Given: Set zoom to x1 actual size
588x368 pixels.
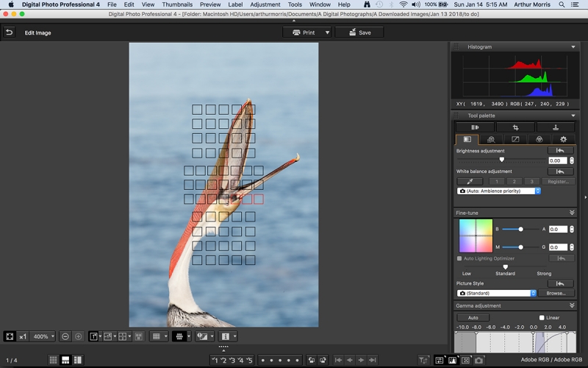Looking at the screenshot, I should [23, 336].
